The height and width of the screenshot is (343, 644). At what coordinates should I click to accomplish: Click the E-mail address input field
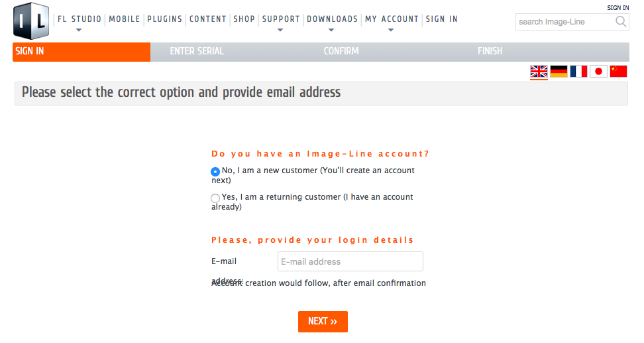(x=350, y=261)
